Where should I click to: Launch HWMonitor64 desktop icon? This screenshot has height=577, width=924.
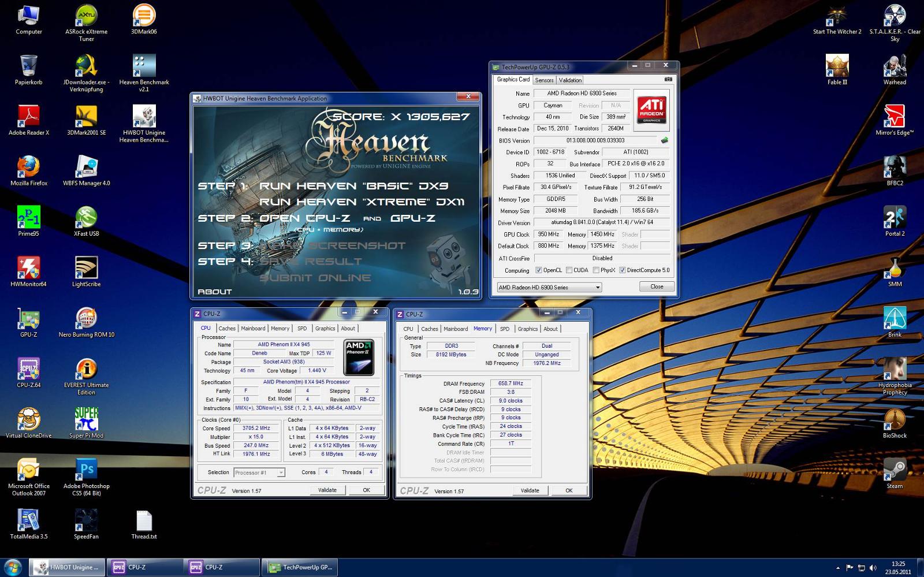(28, 271)
